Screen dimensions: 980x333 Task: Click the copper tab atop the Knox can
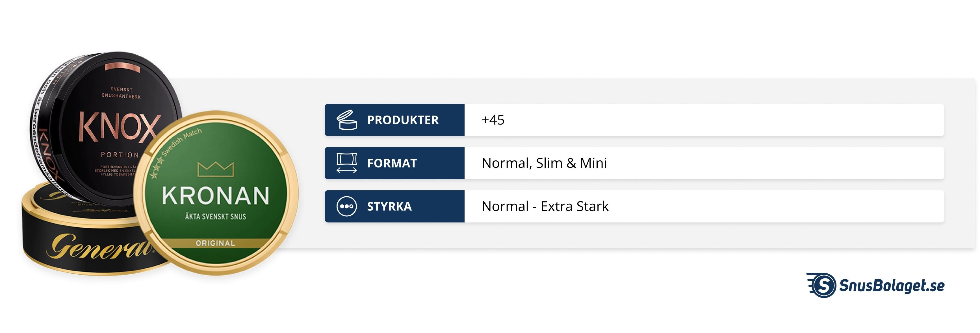click(123, 68)
